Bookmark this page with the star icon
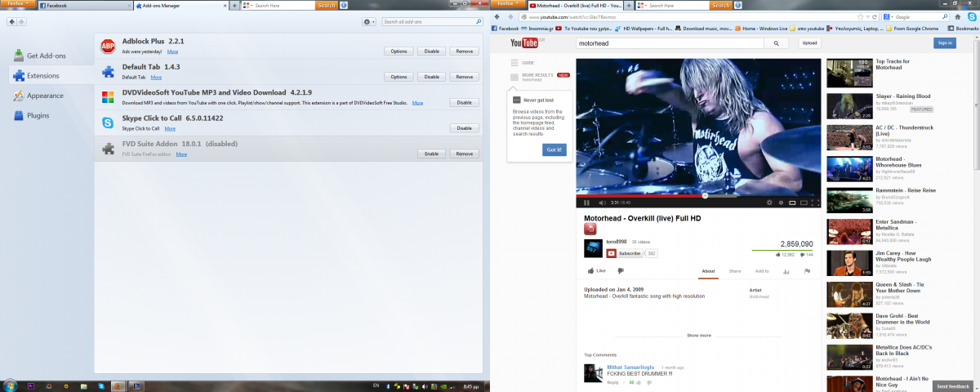 861,16
